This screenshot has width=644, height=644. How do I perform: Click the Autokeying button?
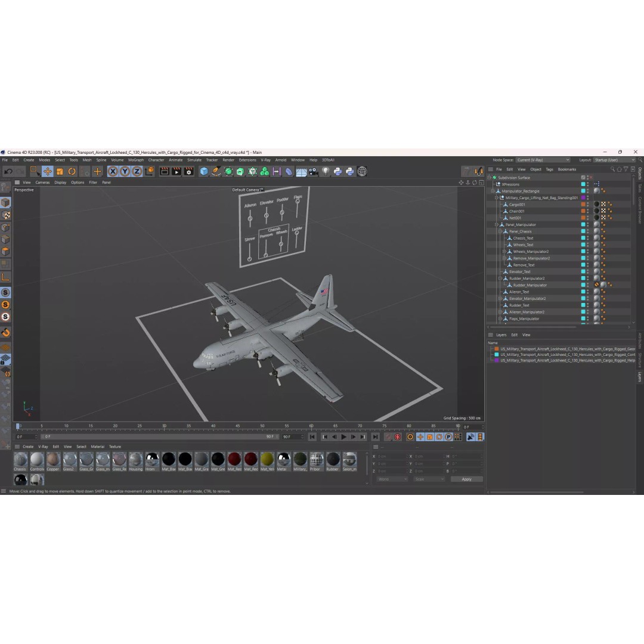tap(398, 437)
